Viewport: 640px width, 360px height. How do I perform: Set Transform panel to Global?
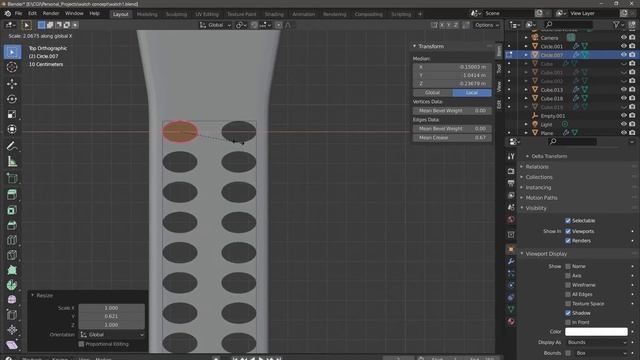point(433,93)
